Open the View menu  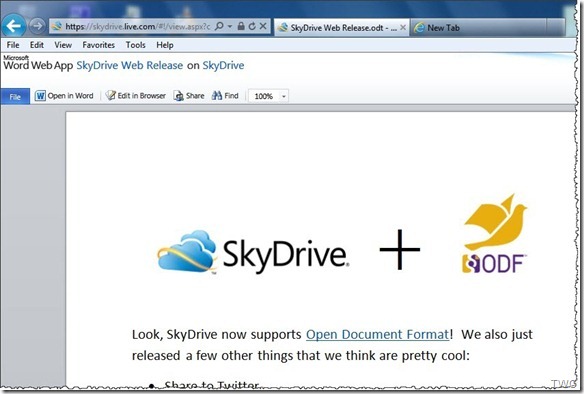(63, 45)
